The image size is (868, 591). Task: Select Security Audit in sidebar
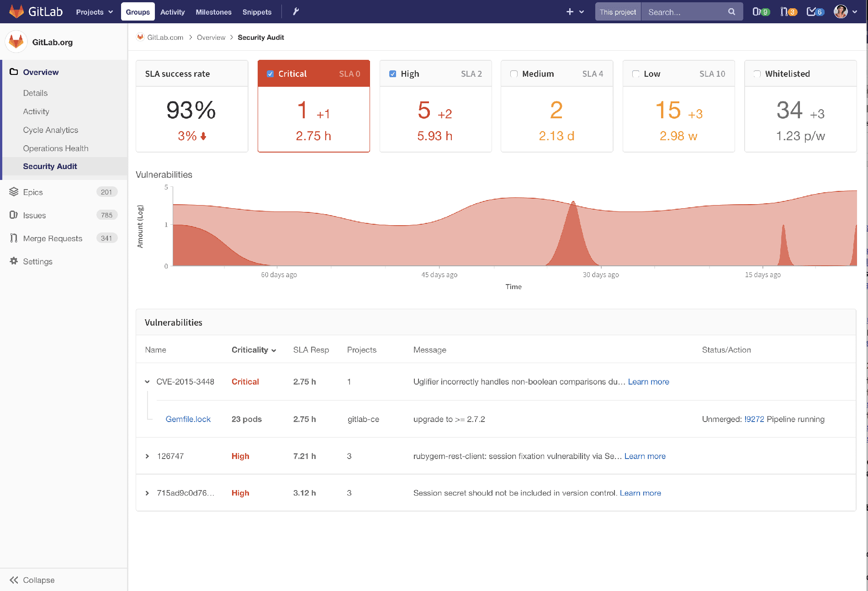tap(50, 166)
